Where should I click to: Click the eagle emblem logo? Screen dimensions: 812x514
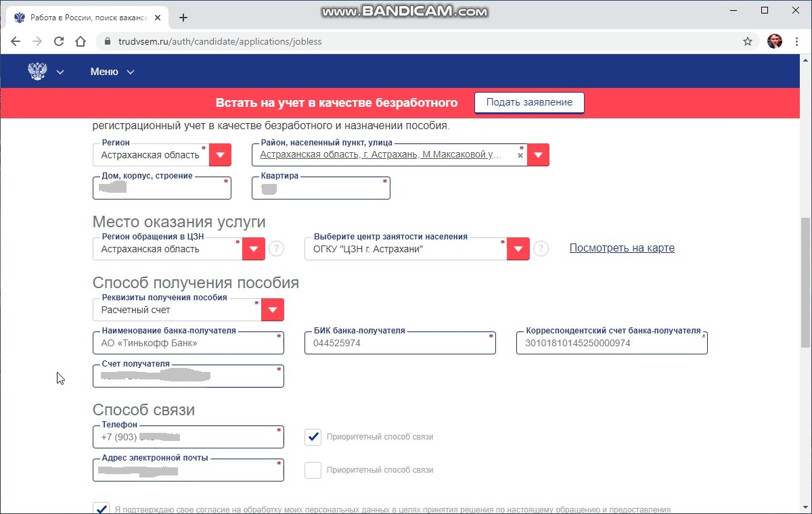pos(37,72)
